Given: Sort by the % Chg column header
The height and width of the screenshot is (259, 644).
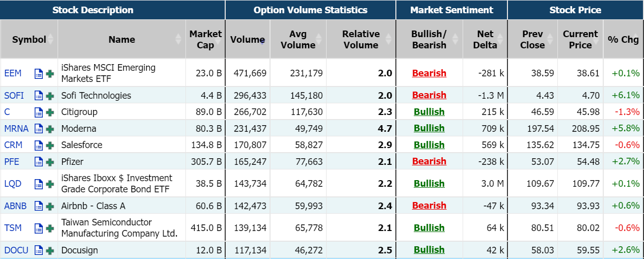Looking at the screenshot, I should (x=623, y=39).
